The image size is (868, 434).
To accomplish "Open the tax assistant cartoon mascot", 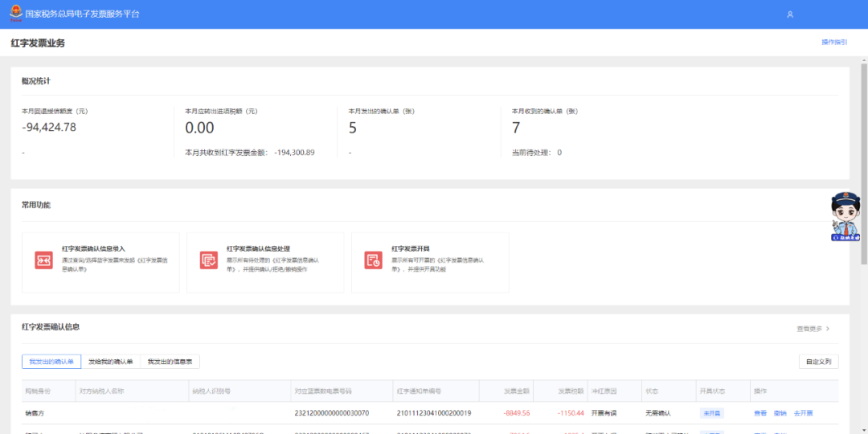I will [x=845, y=216].
